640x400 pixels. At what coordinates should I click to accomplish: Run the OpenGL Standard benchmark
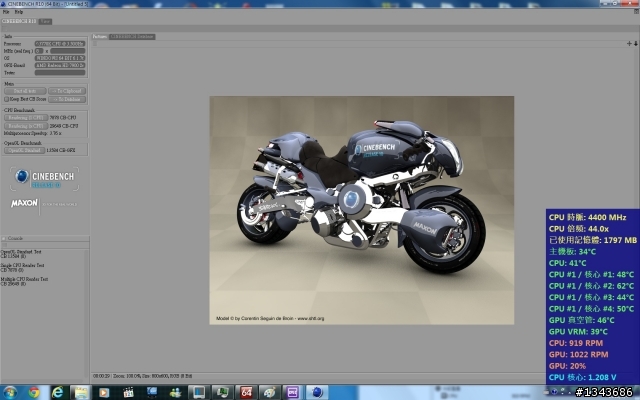(24, 150)
